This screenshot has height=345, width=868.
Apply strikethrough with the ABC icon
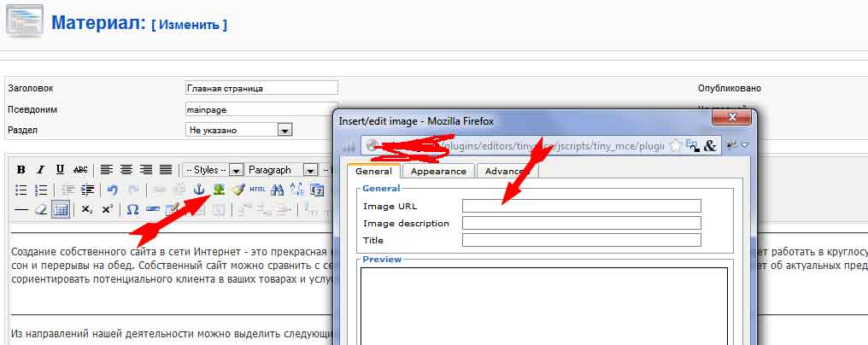[x=80, y=170]
